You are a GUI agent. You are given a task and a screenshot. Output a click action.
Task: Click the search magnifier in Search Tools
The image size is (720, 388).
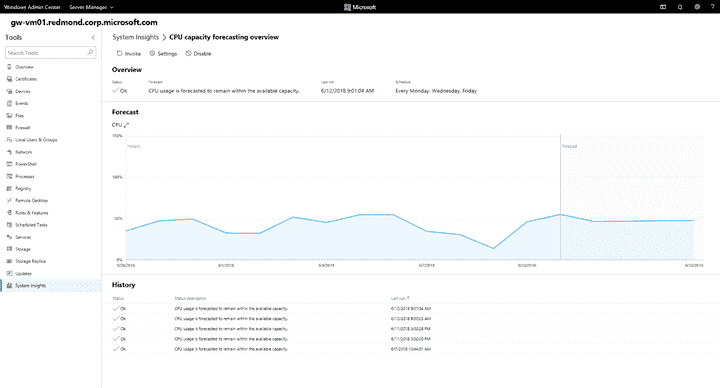tap(90, 53)
